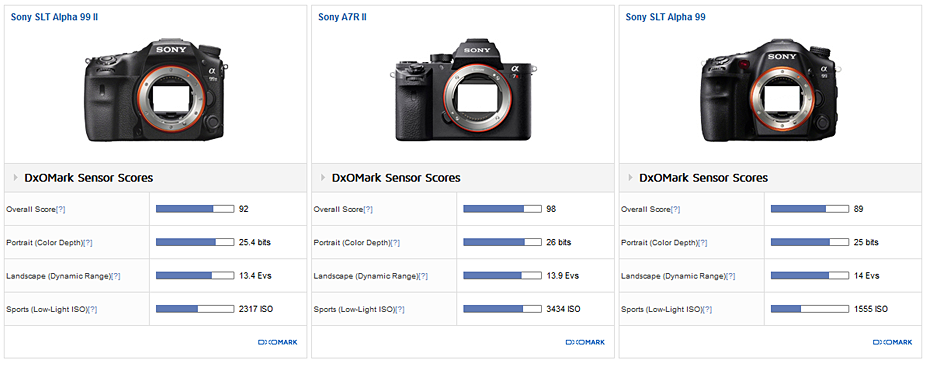The height and width of the screenshot is (365, 927).
Task: Click the 2317 ISO value
Action: (x=256, y=309)
